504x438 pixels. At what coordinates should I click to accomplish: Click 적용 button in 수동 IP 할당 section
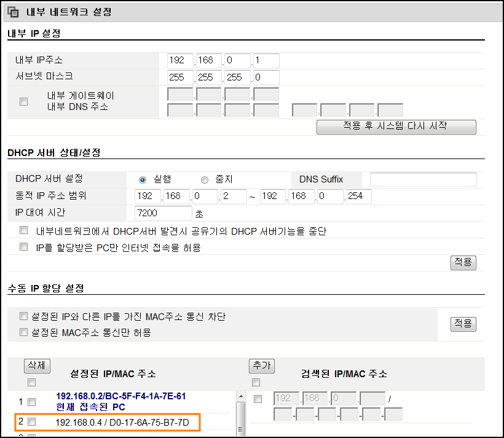(463, 324)
